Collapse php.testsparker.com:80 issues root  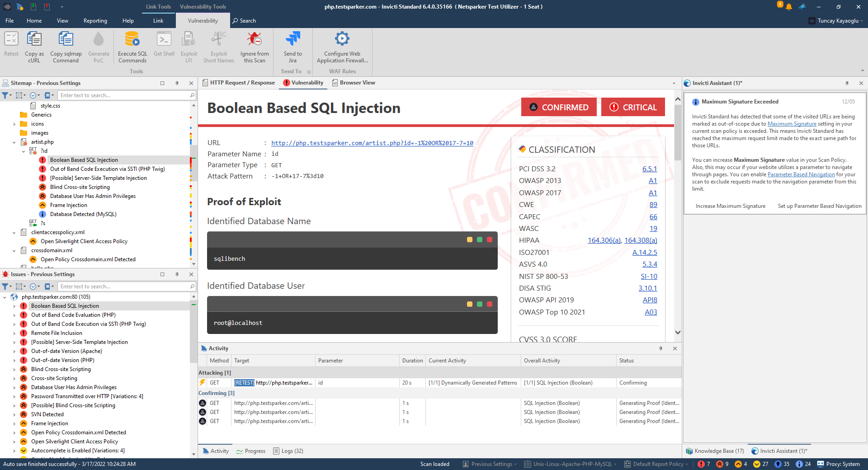tap(5, 297)
